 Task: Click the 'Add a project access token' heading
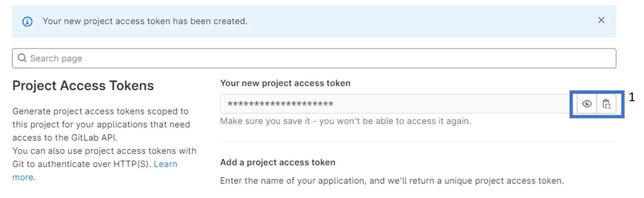(278, 162)
